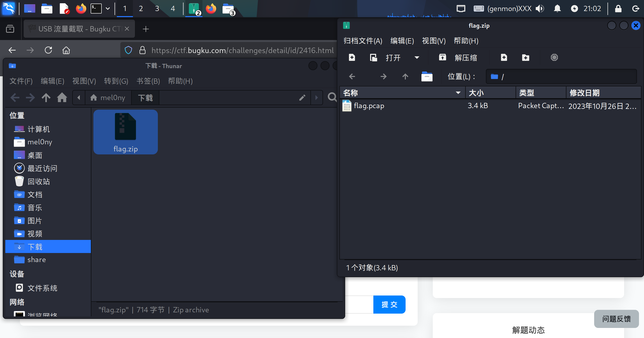
Task: Reload the page in Firefox
Action: click(x=48, y=50)
